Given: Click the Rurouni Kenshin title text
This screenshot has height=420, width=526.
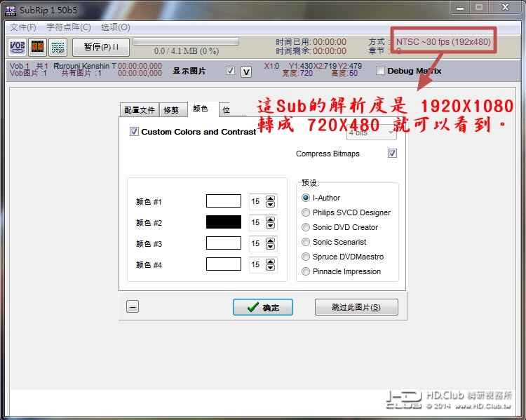Looking at the screenshot, I should (x=85, y=66).
